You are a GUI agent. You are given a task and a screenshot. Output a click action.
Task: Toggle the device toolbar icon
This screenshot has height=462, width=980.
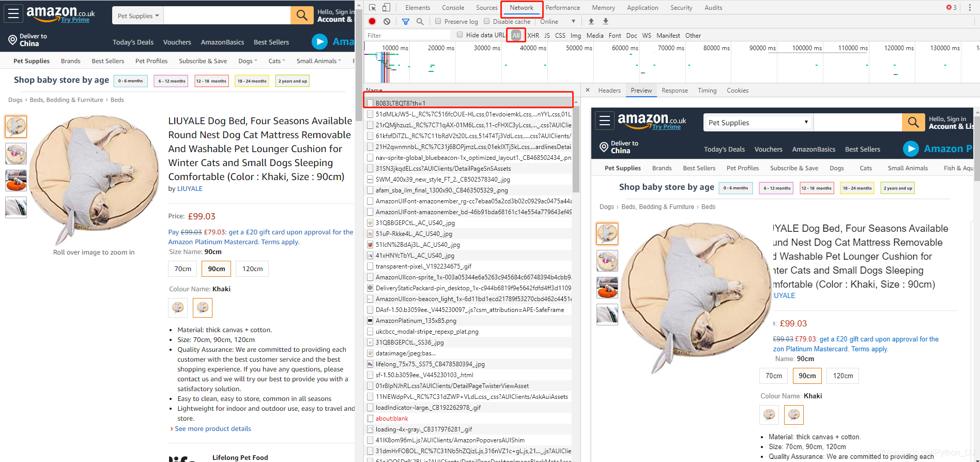point(386,7)
